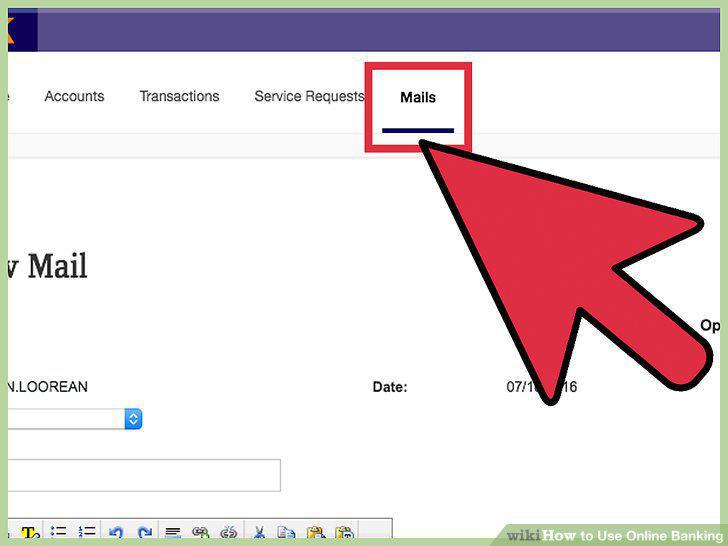
Task: Redo the last edit
Action: tap(145, 532)
